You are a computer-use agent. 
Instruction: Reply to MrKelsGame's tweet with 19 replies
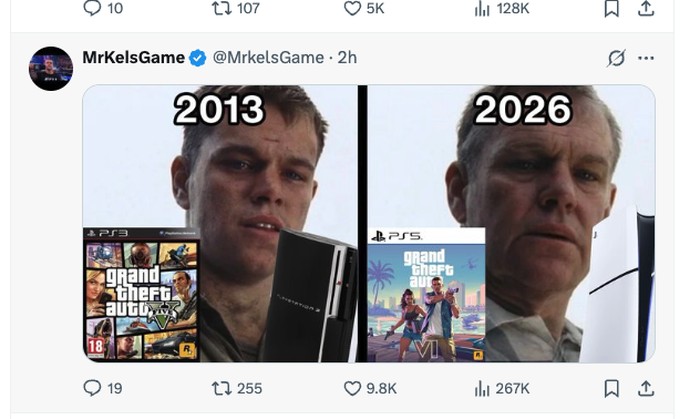click(93, 388)
